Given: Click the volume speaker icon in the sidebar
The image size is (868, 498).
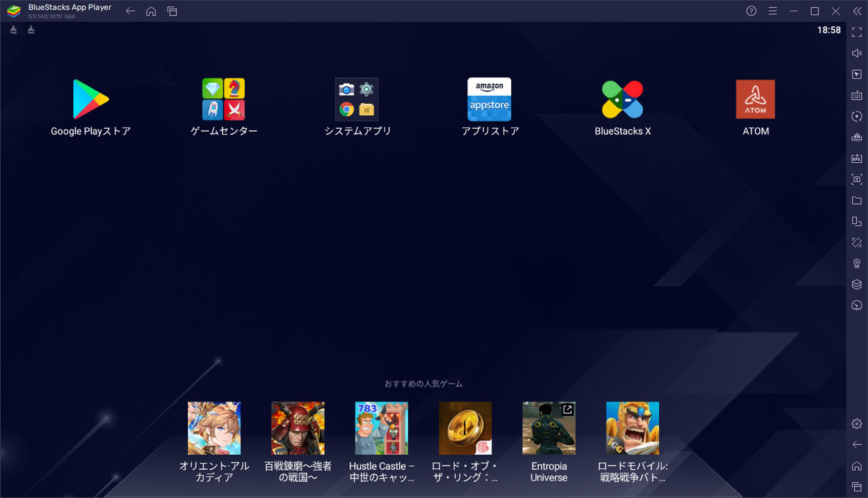Looking at the screenshot, I should 857,53.
